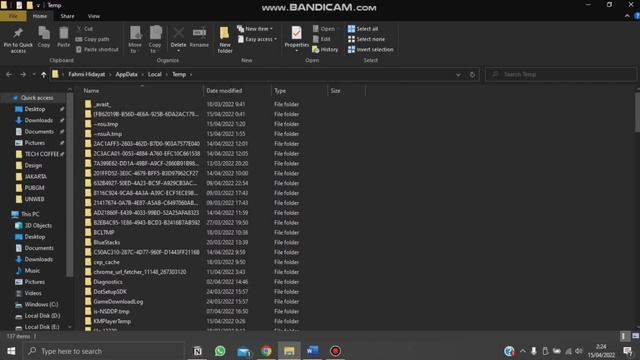Viewport: 640px width, 360px height.
Task: Click the History button in Open group
Action: pyautogui.click(x=325, y=49)
